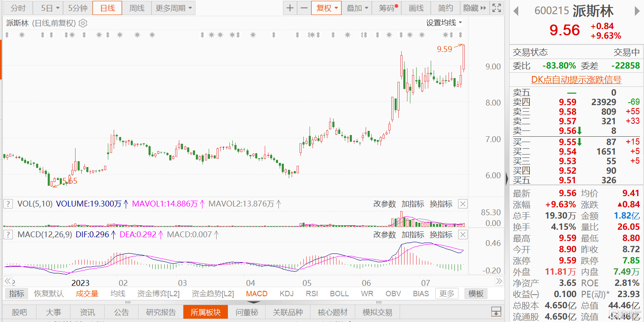Enable 简约 simplified chart mode
Image resolution: width=644 pixels, height=322 pixels.
coord(445,8)
